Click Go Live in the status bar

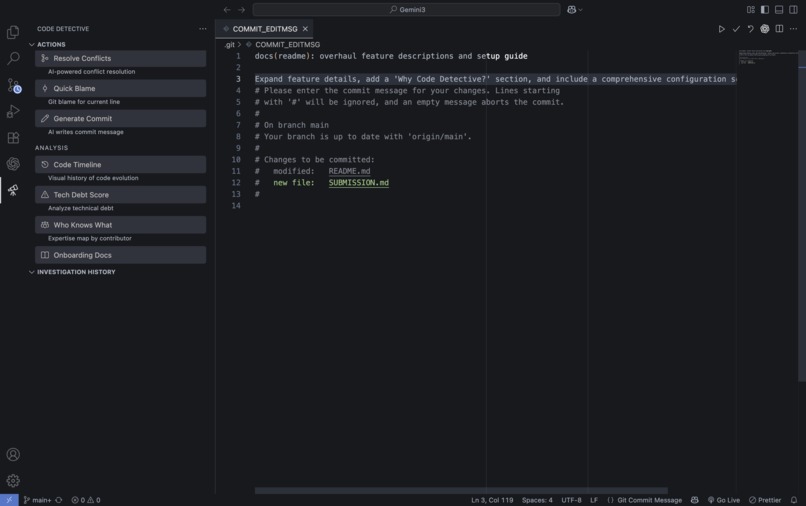click(x=724, y=500)
